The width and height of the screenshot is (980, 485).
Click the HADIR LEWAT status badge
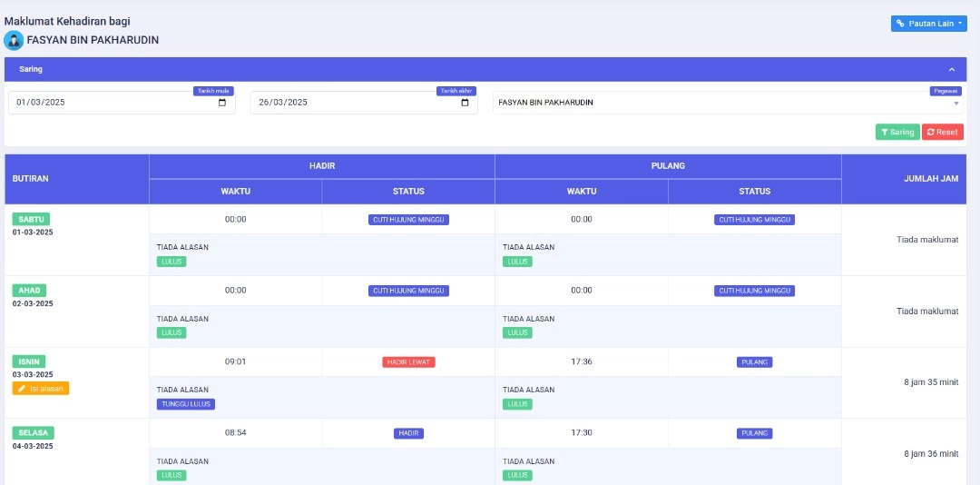pos(408,362)
